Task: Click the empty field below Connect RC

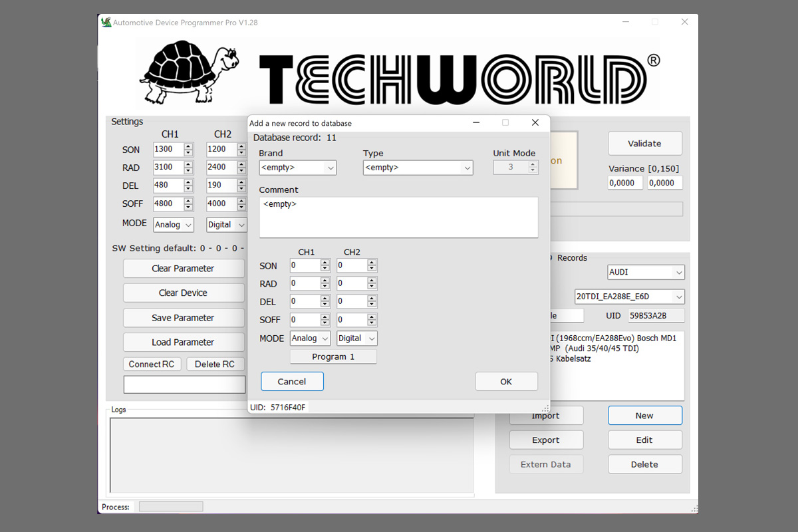Action: point(184,384)
